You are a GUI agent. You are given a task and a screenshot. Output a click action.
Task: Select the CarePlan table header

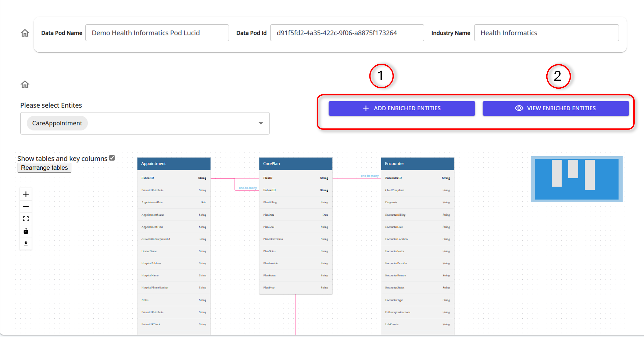(x=296, y=164)
